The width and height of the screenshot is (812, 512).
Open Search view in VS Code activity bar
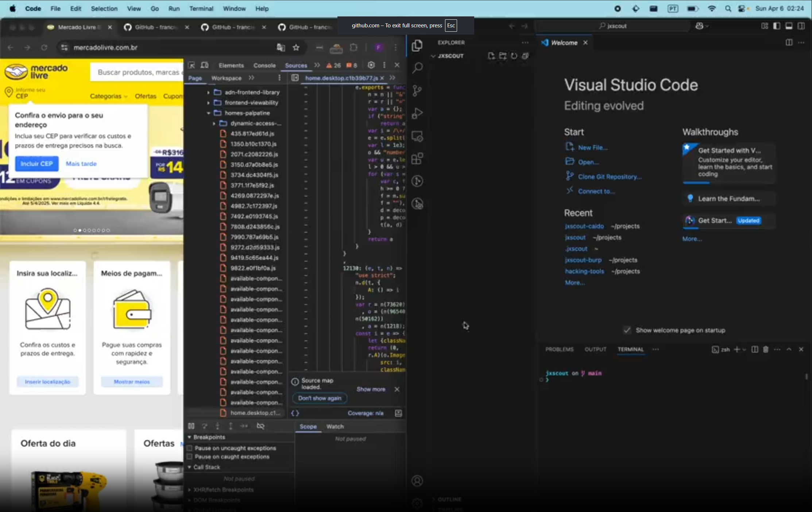point(417,68)
